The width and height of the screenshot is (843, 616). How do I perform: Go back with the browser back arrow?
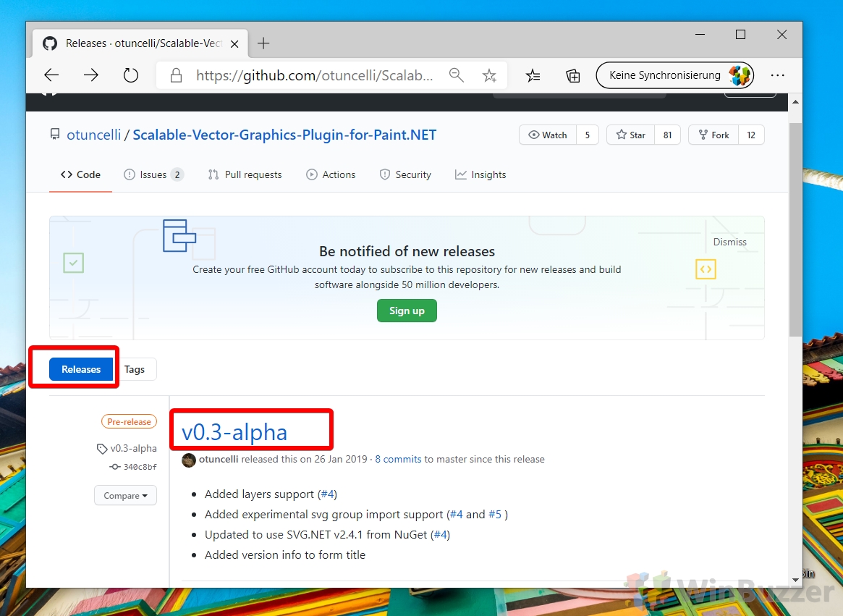tap(51, 75)
